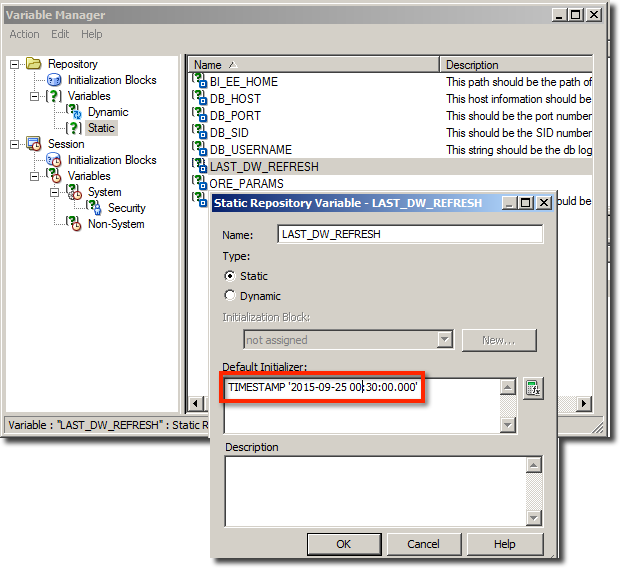Image resolution: width=620 pixels, height=568 pixels.
Task: Click the Session Variables icon
Action: [54, 176]
